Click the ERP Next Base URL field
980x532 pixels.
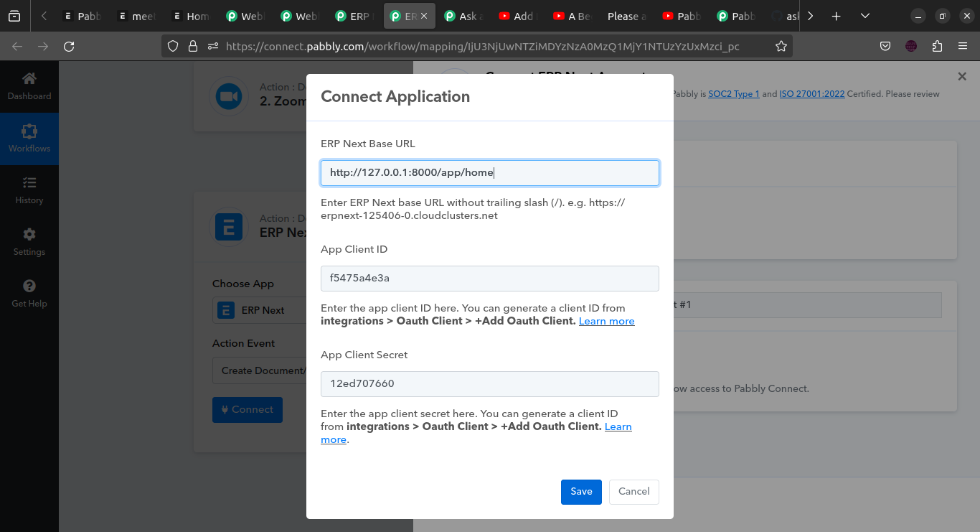coord(490,172)
